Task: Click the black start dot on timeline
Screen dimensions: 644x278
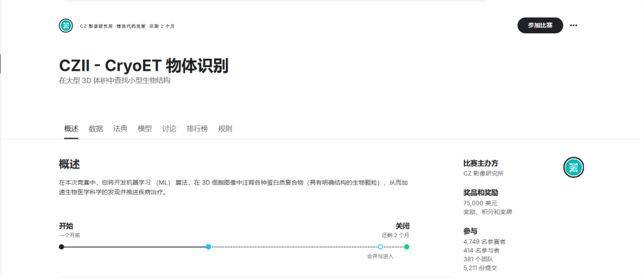Action: point(61,247)
